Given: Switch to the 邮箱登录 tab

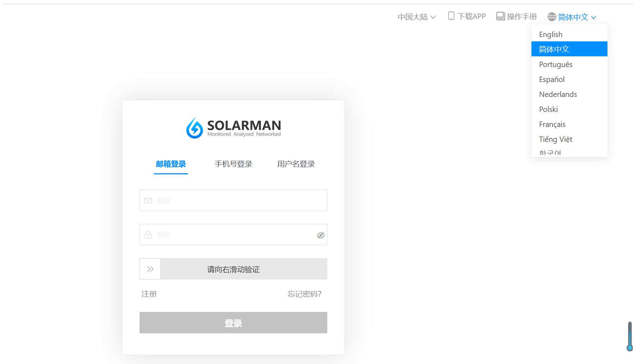Looking at the screenshot, I should 171,164.
